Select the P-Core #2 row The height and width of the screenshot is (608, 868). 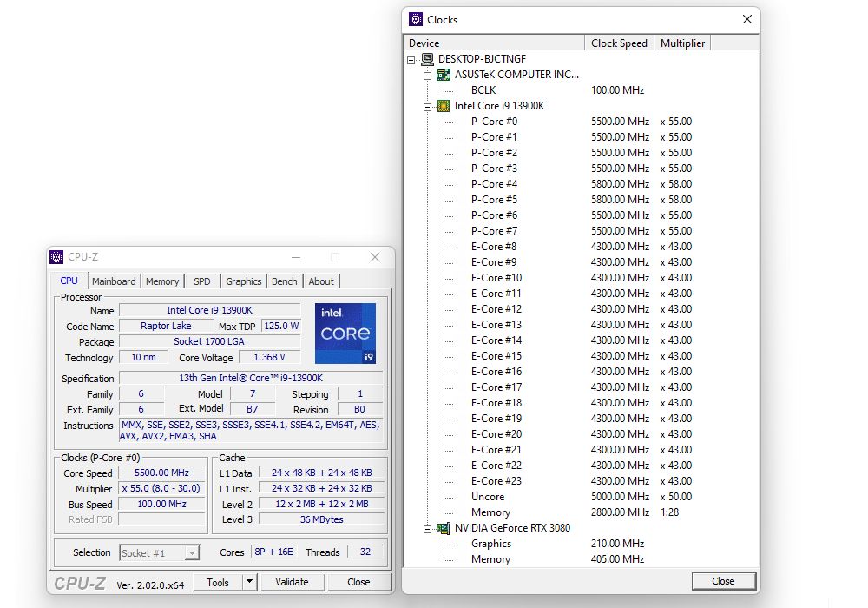point(582,153)
